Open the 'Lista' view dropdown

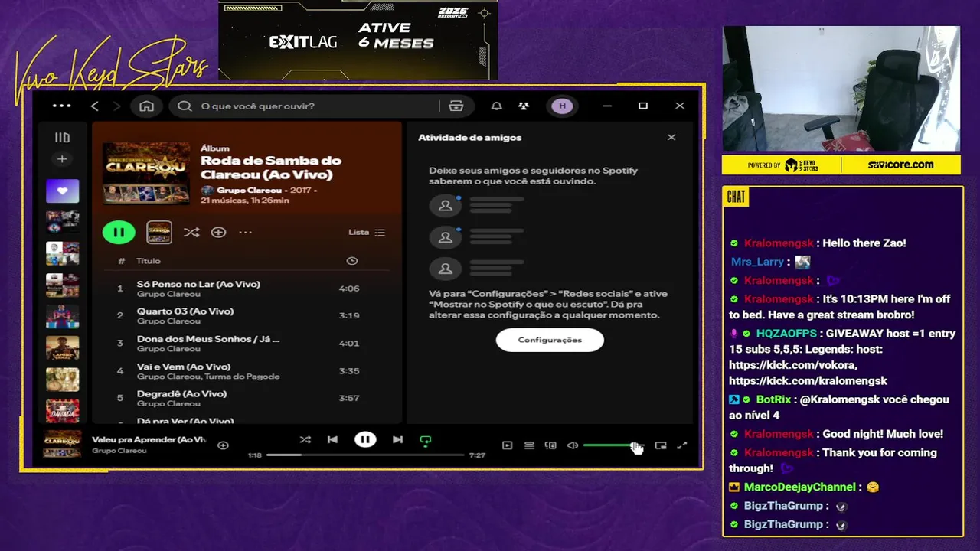(367, 232)
